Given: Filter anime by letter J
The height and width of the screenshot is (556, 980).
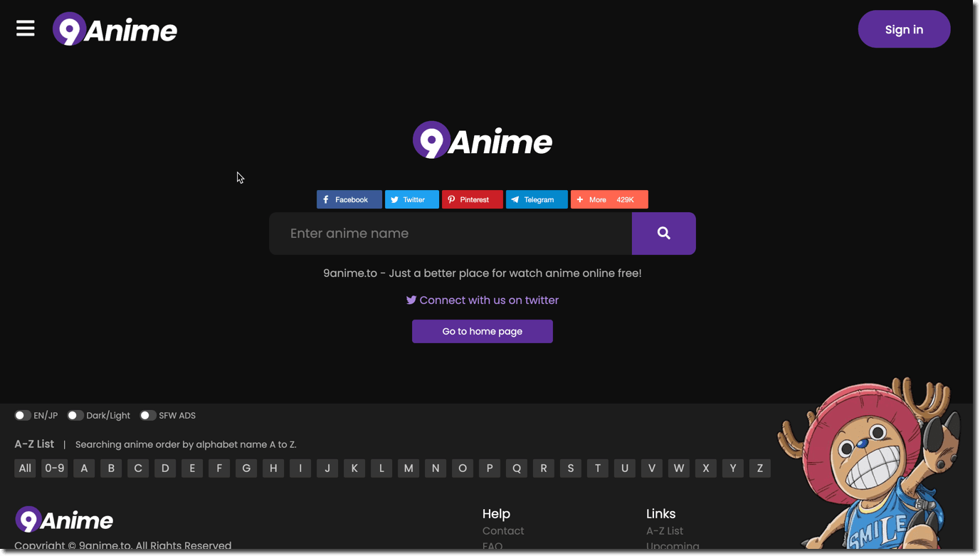Looking at the screenshot, I should click(327, 468).
